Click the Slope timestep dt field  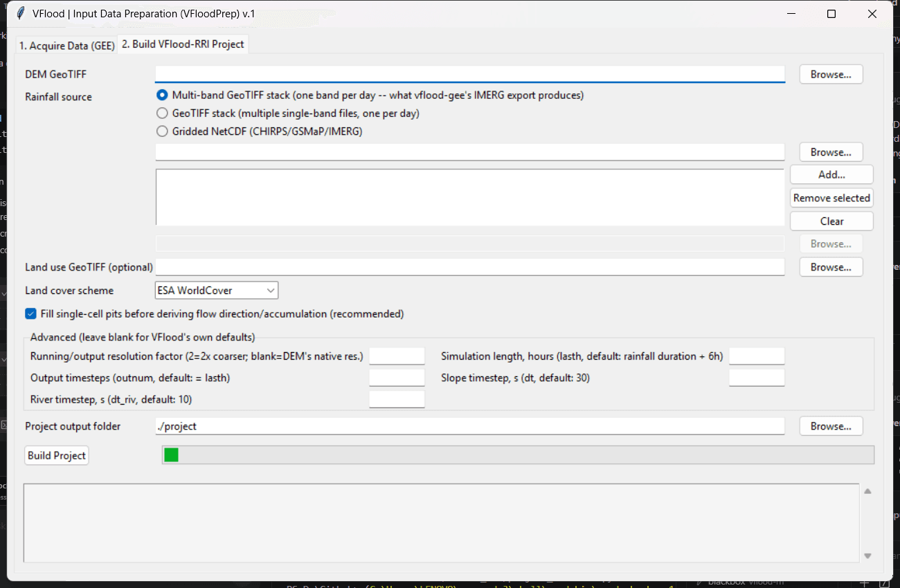(x=757, y=378)
